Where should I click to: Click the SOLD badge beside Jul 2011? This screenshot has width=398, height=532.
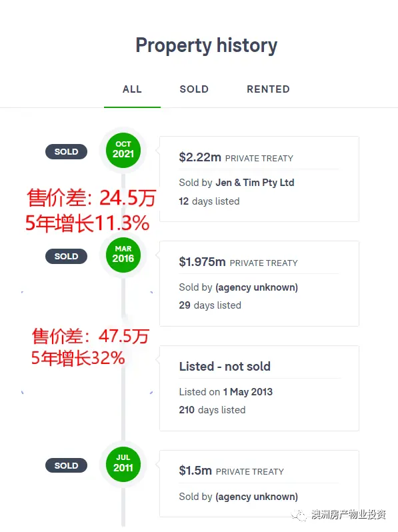click(66, 465)
